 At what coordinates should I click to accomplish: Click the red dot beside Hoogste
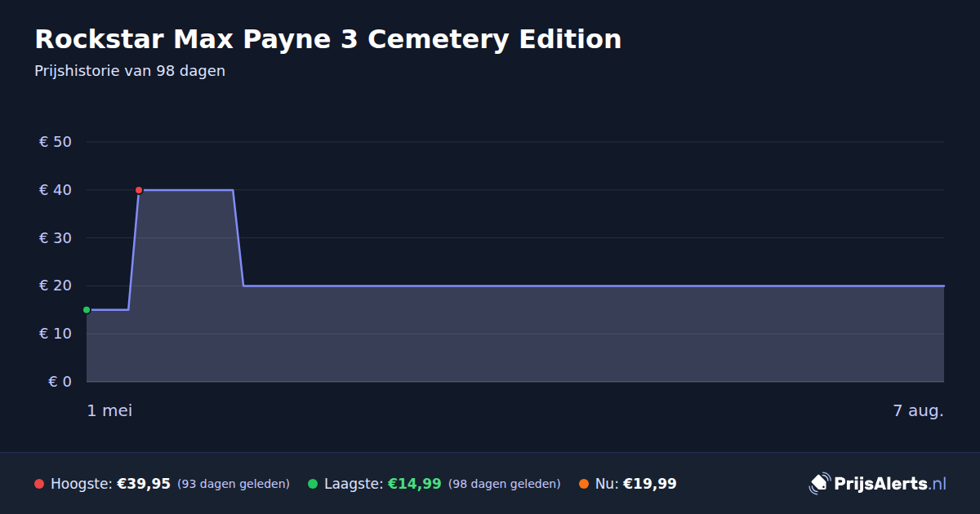point(39,484)
